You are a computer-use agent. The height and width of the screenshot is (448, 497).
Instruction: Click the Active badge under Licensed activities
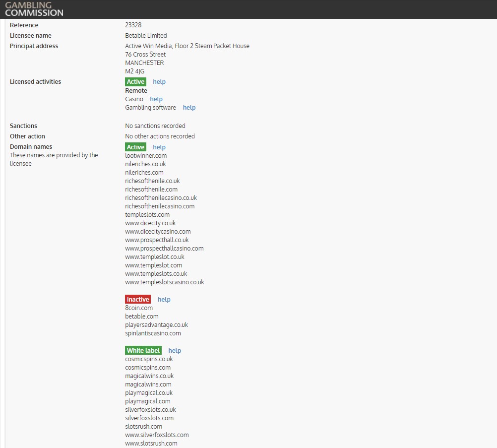coord(136,82)
